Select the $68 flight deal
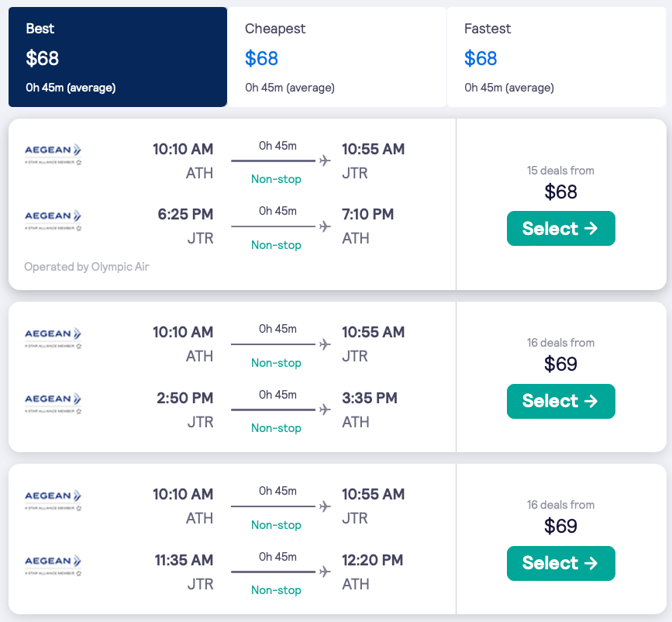Viewport: 672px width, 622px height. [x=560, y=229]
